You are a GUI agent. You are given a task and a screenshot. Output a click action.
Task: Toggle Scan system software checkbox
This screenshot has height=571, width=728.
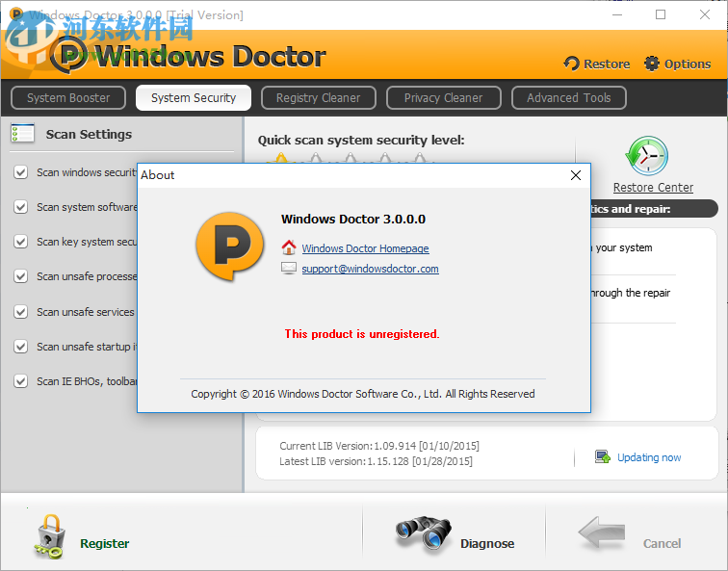(20, 207)
